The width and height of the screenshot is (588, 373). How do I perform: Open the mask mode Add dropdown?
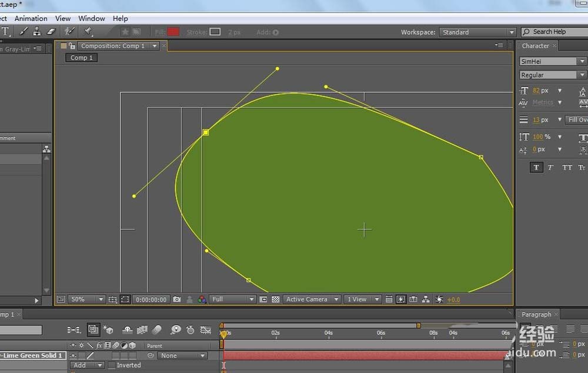pos(87,365)
